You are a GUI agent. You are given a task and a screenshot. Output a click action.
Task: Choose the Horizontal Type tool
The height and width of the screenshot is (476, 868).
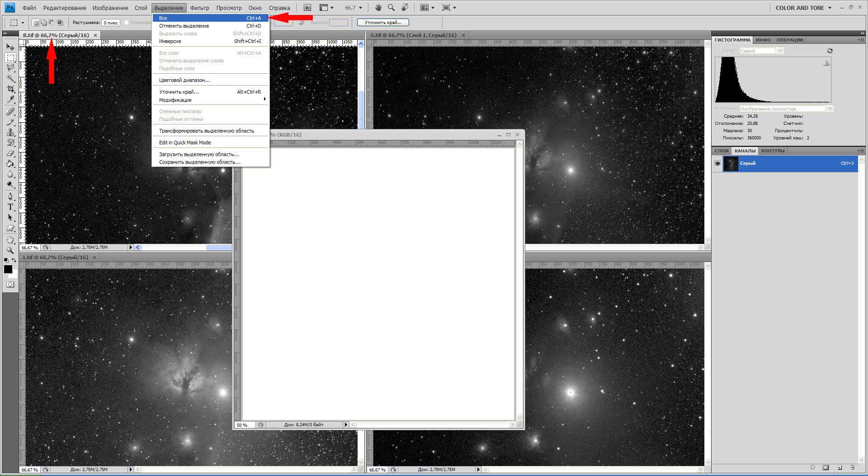[10, 207]
